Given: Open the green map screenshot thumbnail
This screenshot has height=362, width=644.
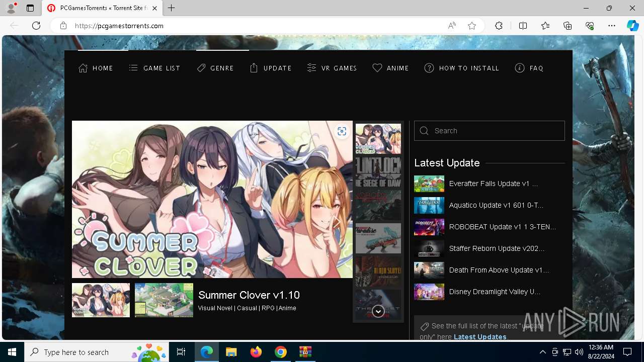Looking at the screenshot, I should tap(164, 300).
